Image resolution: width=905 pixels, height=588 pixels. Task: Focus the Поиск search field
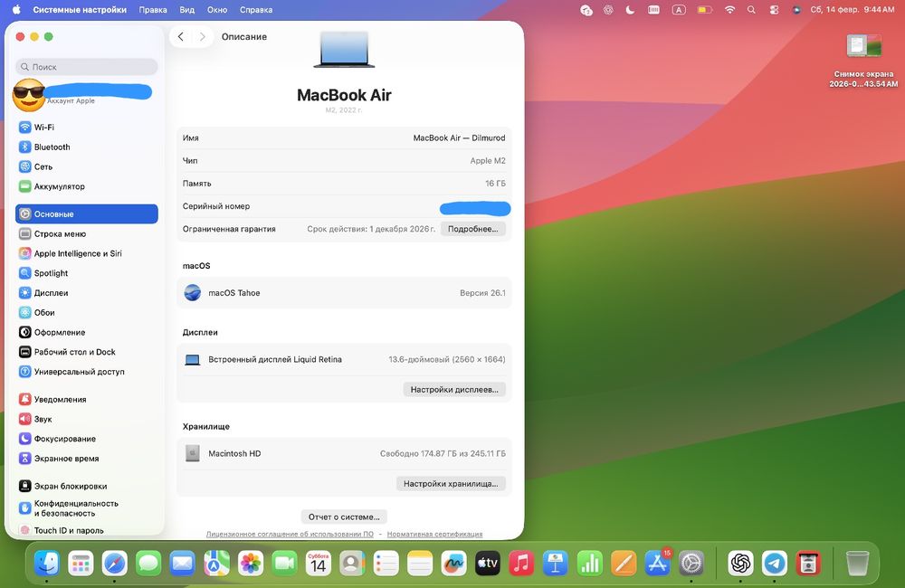87,67
